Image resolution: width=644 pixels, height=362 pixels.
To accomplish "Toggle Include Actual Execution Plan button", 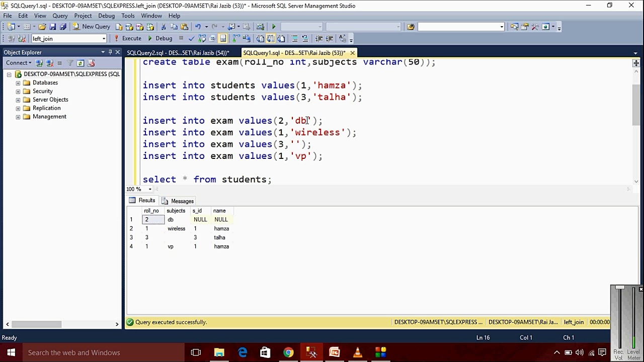I will 236,39.
